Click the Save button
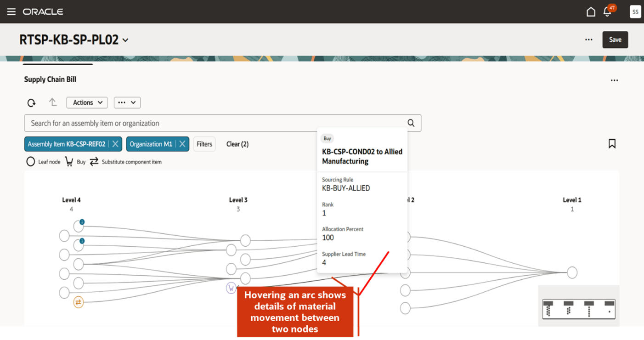This screenshot has width=644, height=340. click(615, 40)
